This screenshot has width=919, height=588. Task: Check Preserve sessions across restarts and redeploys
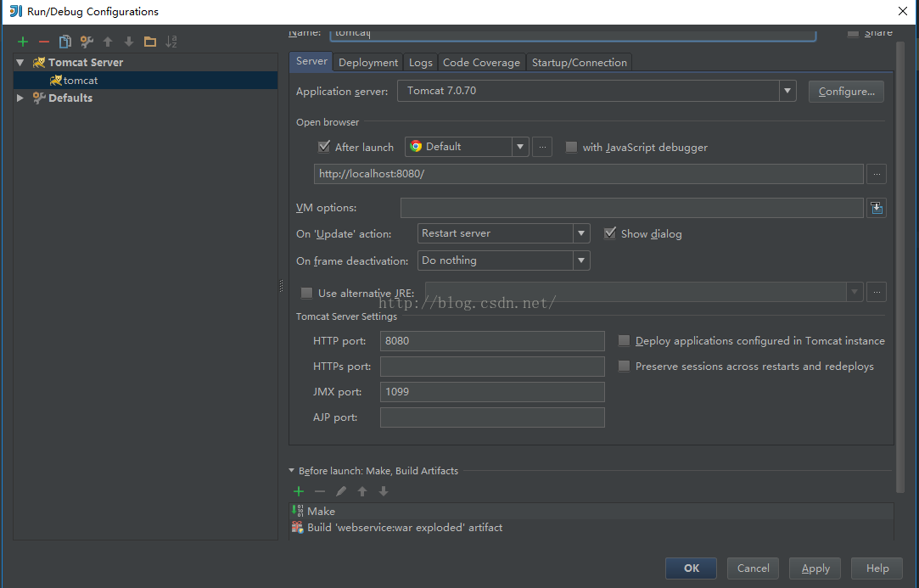[x=625, y=367]
